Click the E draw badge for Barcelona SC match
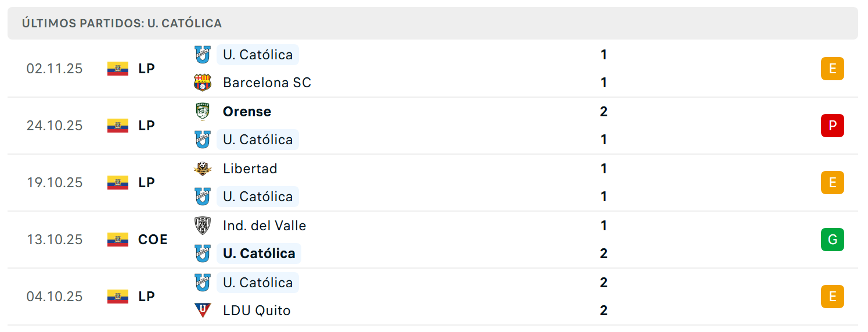This screenshot has height=332, width=868. tap(833, 69)
